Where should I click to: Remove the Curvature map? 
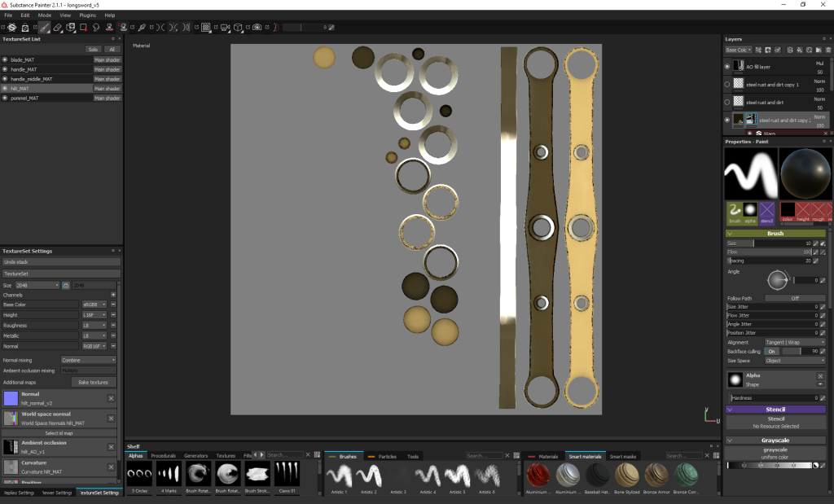click(111, 467)
